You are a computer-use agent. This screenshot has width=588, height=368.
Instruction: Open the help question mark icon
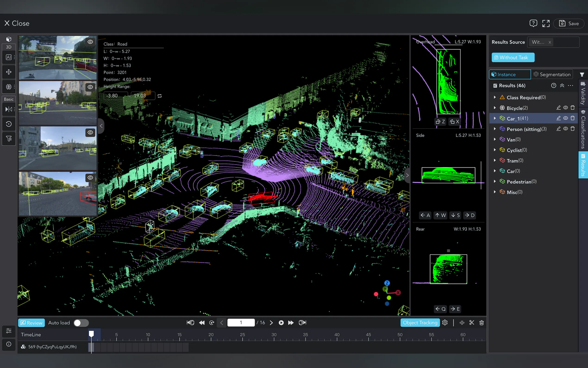tap(533, 23)
